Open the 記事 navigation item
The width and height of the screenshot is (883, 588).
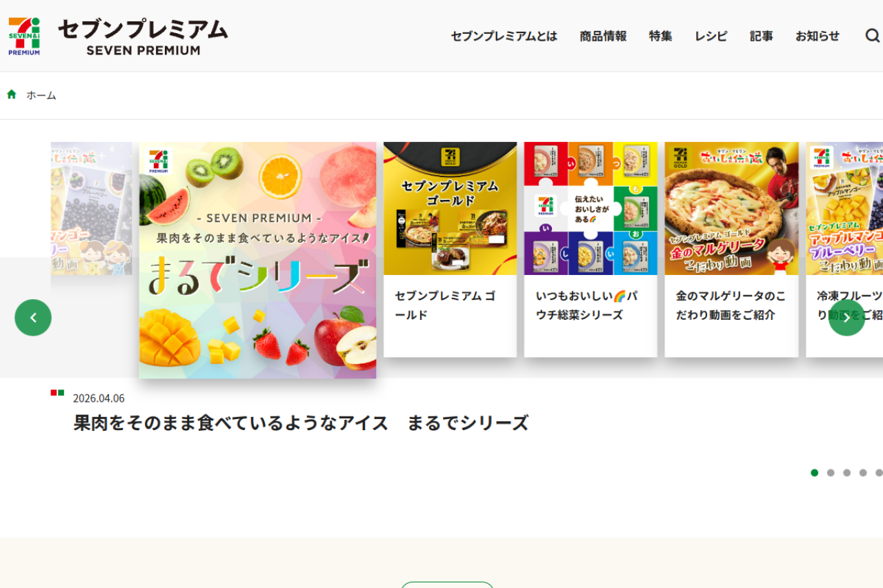tap(762, 37)
